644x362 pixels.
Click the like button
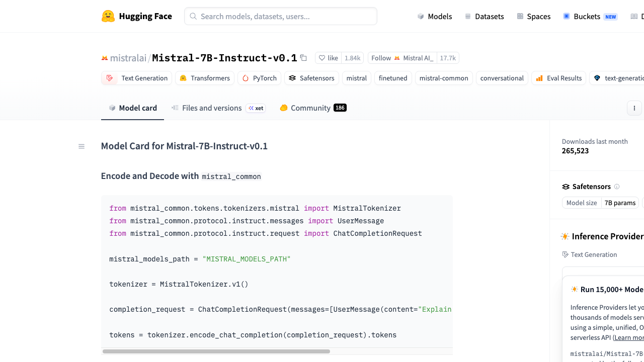(329, 58)
